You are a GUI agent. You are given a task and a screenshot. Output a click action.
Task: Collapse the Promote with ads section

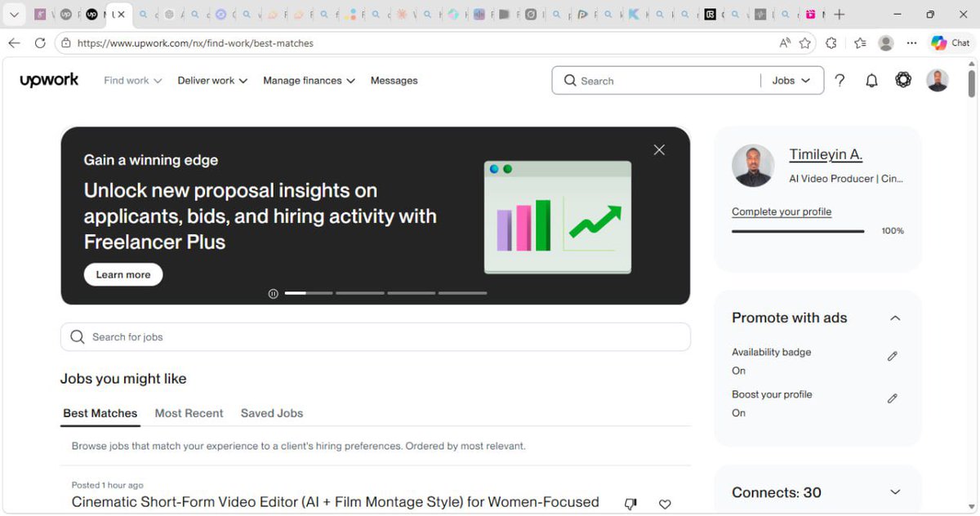point(895,318)
